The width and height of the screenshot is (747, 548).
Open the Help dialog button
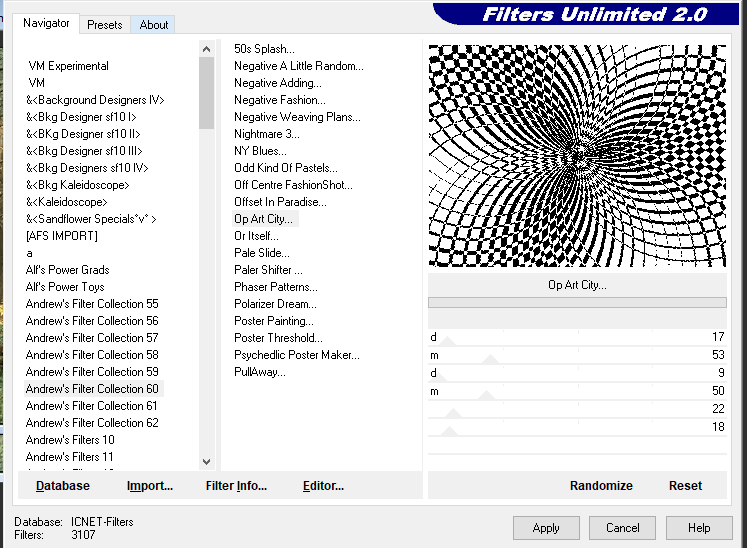coord(698,528)
